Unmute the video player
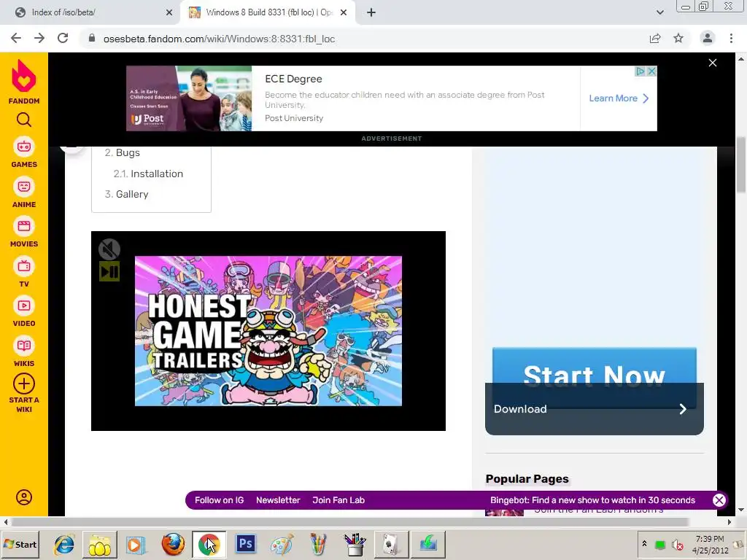Screen dimensions: 747x560 (109, 249)
